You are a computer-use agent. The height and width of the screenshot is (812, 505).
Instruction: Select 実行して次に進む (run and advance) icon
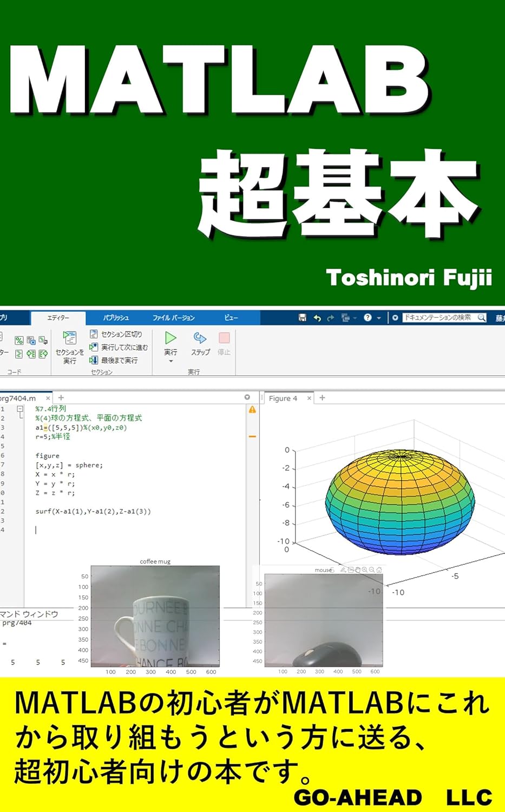pos(94,347)
